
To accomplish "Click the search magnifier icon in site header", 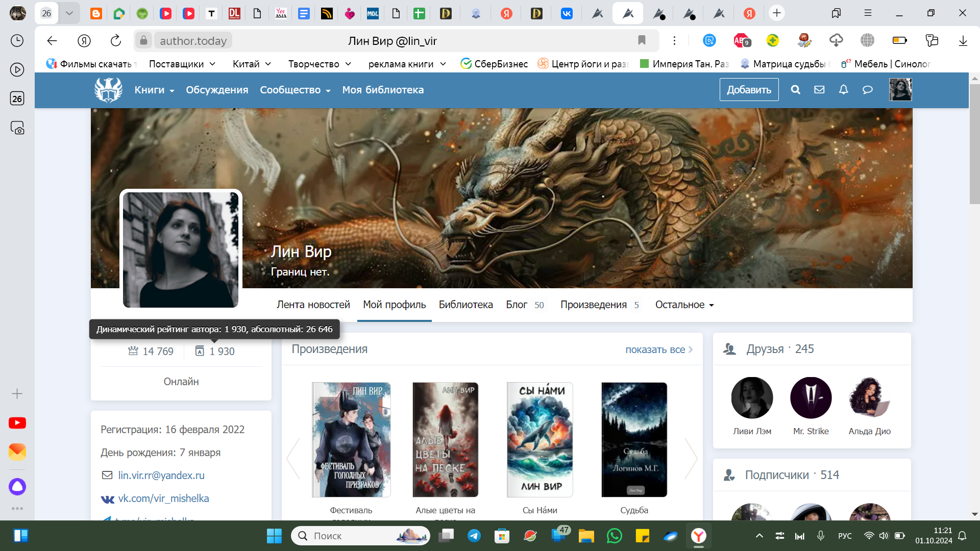I will pyautogui.click(x=795, y=90).
